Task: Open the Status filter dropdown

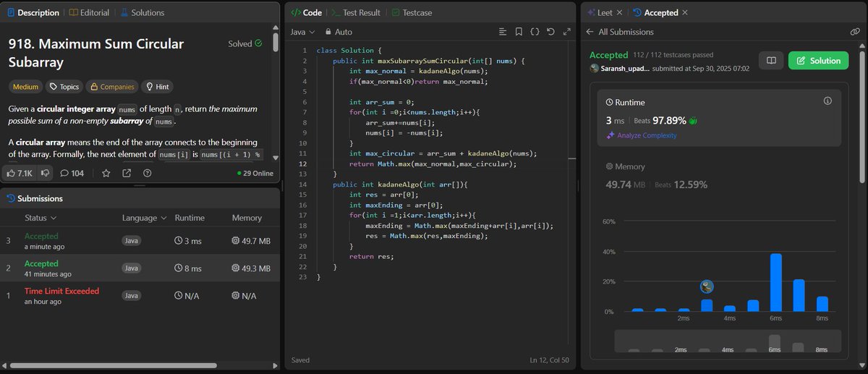Action: (x=41, y=218)
